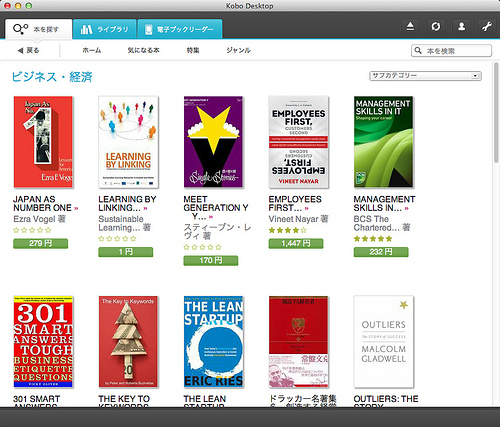Open MANAGEMENT SKILLS IN title link
Viewport: 500px width, 427px height.
(x=384, y=203)
